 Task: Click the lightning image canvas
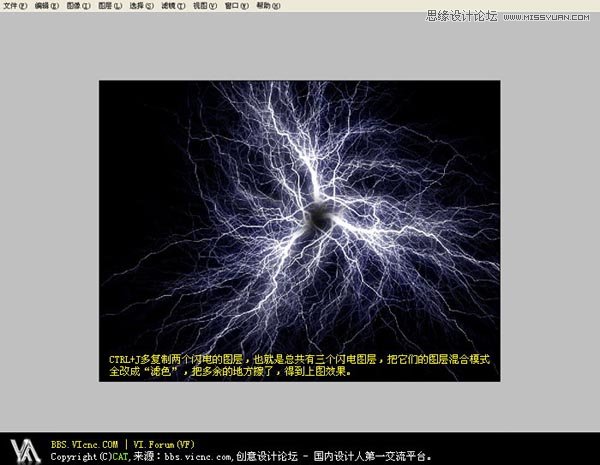point(300,231)
